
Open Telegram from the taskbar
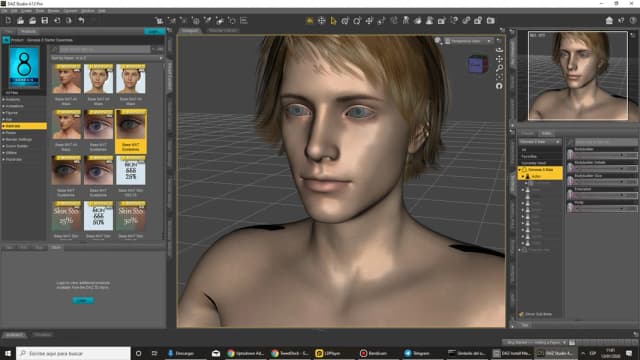point(417,353)
